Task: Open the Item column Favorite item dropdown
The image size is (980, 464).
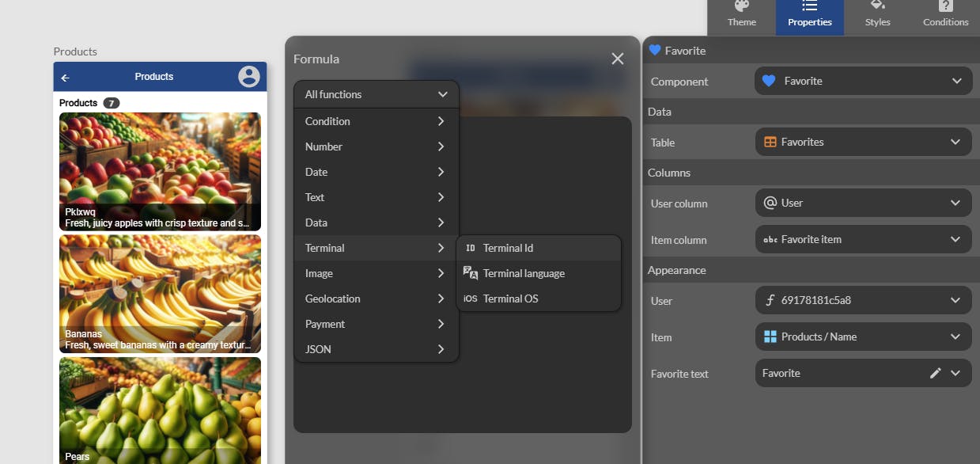Action: point(864,239)
